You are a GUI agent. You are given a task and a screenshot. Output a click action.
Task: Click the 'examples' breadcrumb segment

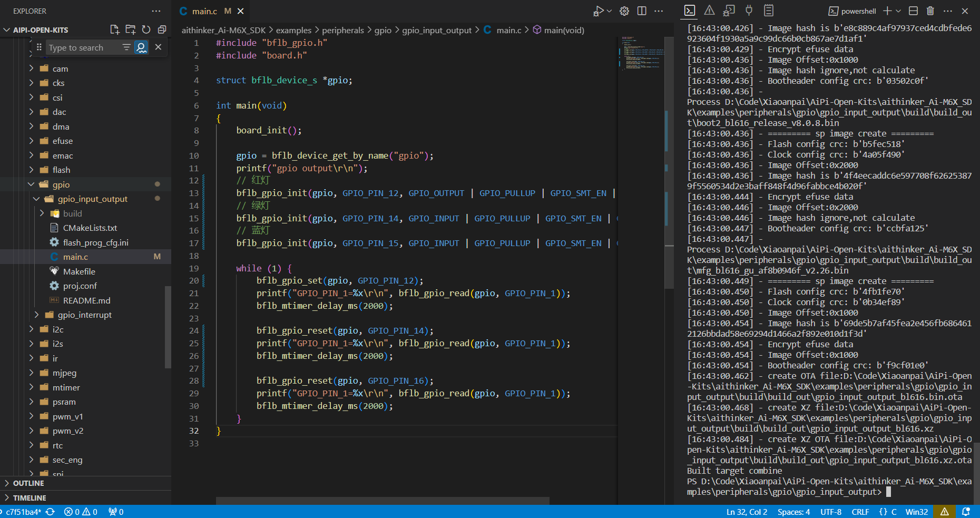tap(293, 30)
